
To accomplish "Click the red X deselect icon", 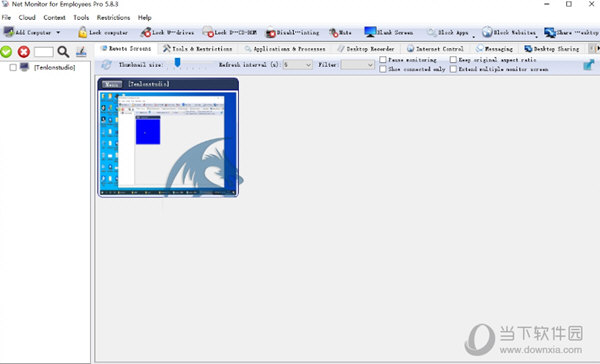I will tap(24, 52).
